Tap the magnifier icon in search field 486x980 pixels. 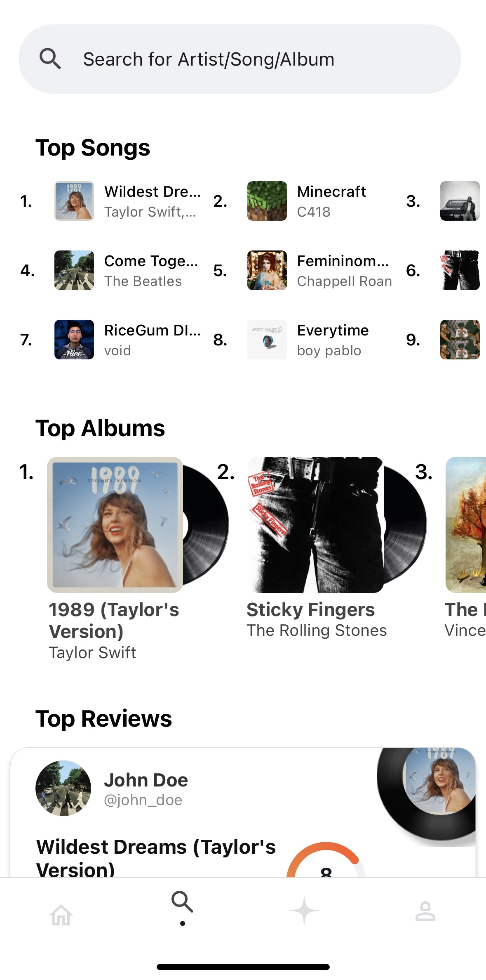[x=50, y=59]
